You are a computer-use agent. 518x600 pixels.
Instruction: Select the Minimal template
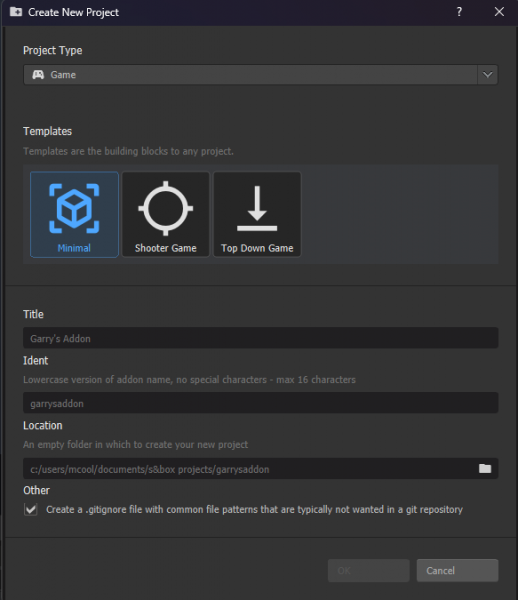tap(74, 214)
